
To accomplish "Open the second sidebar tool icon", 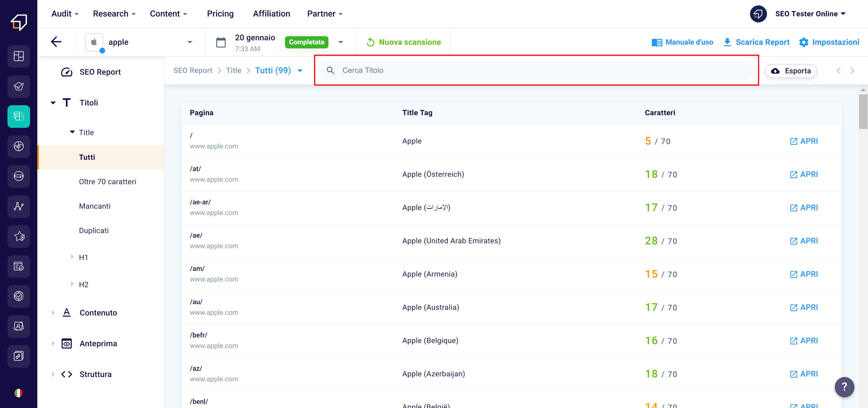I will click(19, 86).
